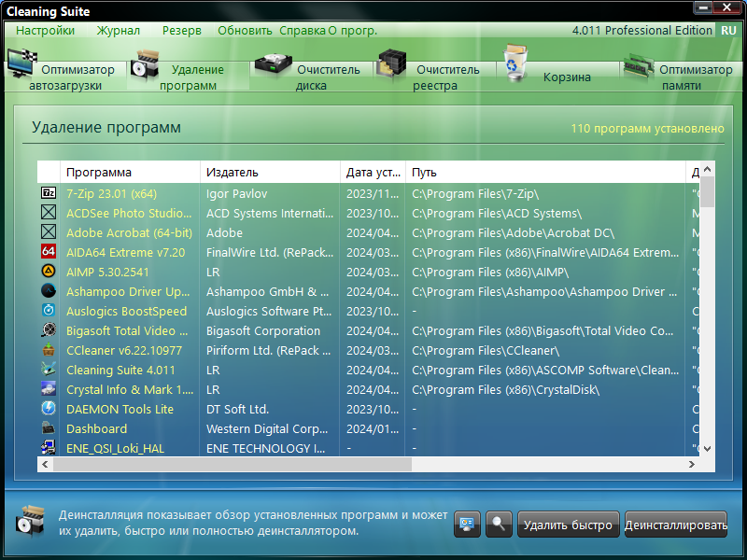Switch to Очиститель реестра tab

click(435, 77)
